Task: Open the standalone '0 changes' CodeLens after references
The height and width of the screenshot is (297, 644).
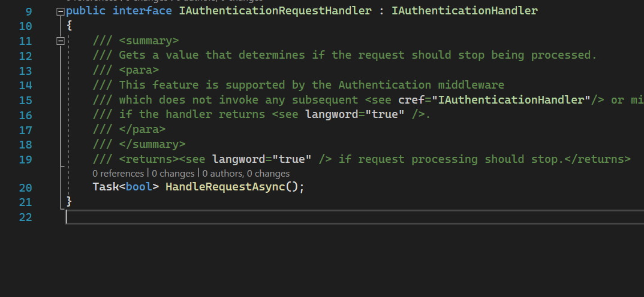Action: click(x=173, y=174)
